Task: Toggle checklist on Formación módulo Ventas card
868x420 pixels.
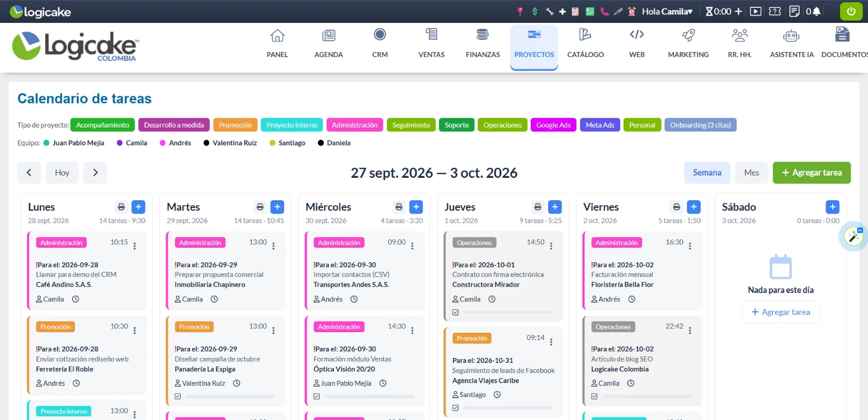Action: point(317,397)
